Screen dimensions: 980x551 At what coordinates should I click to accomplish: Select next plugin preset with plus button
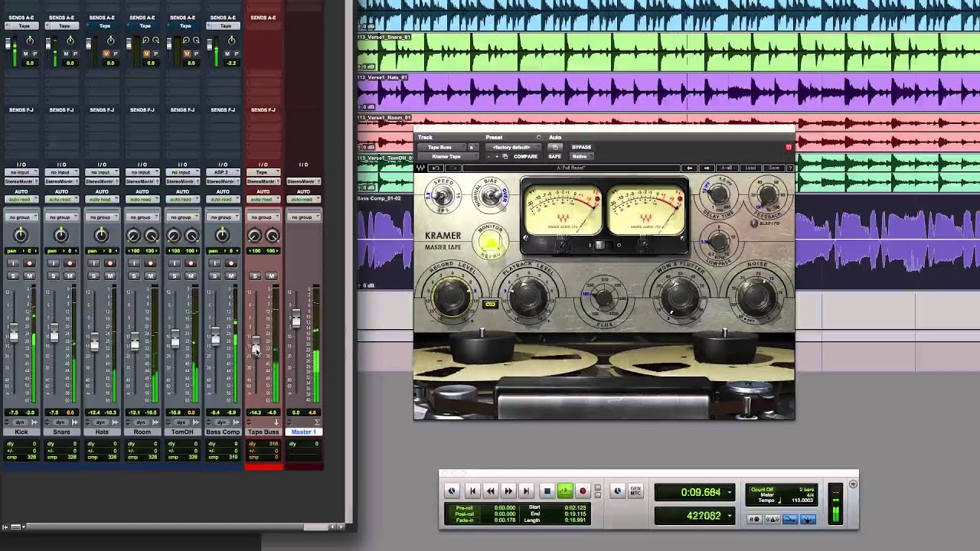coord(497,156)
